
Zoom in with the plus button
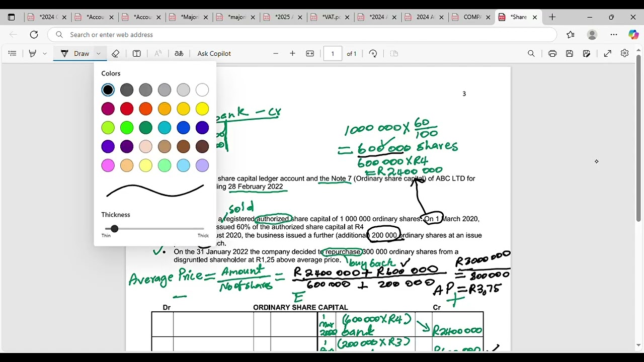tap(292, 53)
